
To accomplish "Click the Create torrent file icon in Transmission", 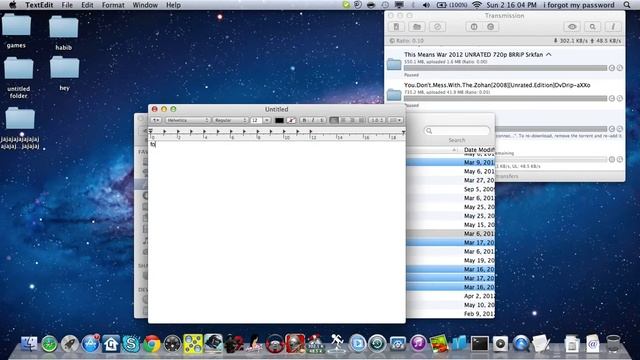I will [396, 27].
